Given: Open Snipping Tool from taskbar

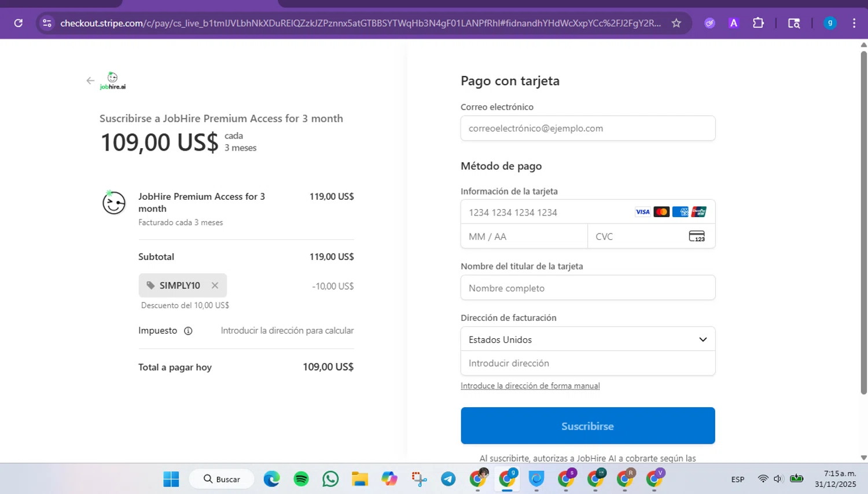Looking at the screenshot, I should coord(419,479).
